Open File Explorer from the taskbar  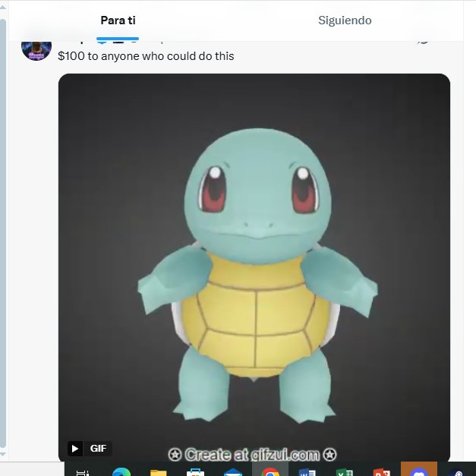tap(159, 473)
